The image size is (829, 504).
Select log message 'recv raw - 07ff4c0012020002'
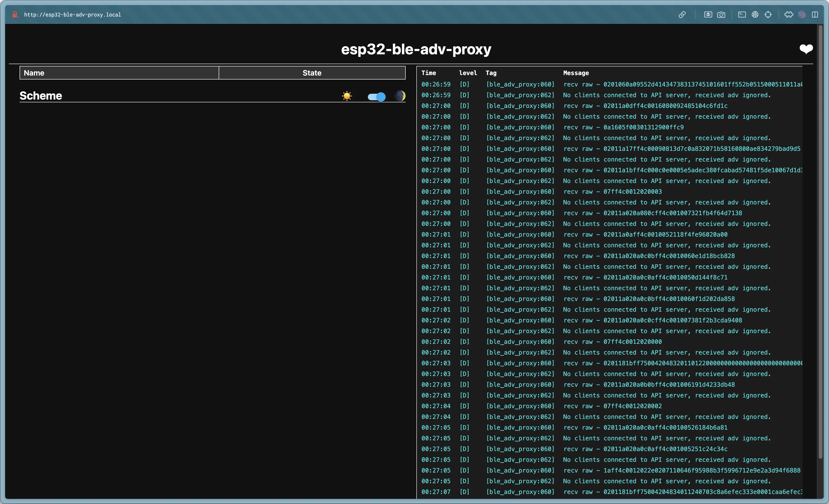(613, 406)
